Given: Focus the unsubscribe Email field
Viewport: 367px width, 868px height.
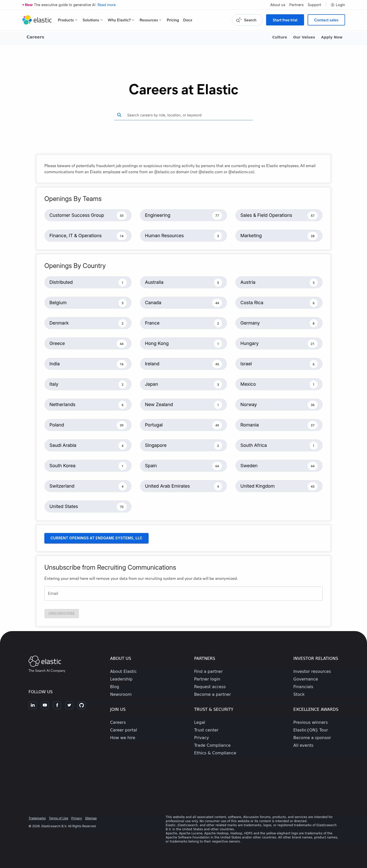Looking at the screenshot, I should 183,593.
